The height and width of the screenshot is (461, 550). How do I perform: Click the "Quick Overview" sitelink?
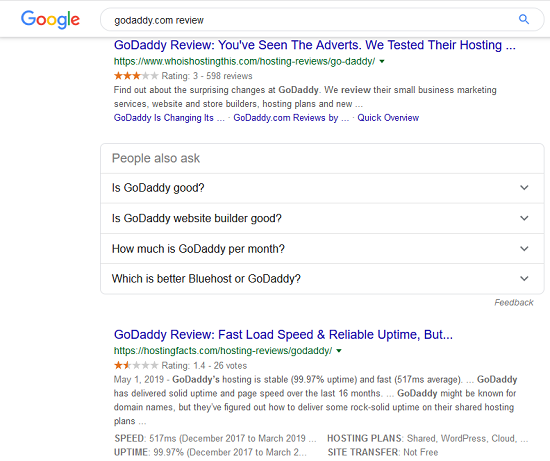(388, 118)
